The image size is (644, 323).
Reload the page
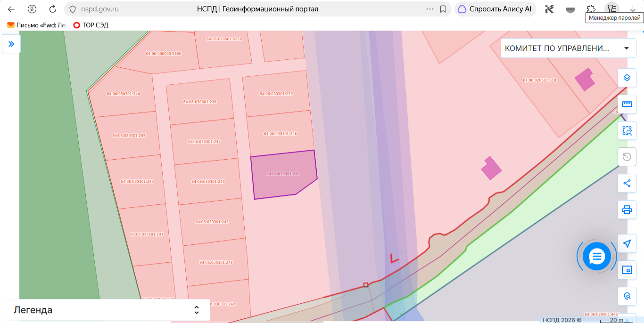click(x=53, y=9)
